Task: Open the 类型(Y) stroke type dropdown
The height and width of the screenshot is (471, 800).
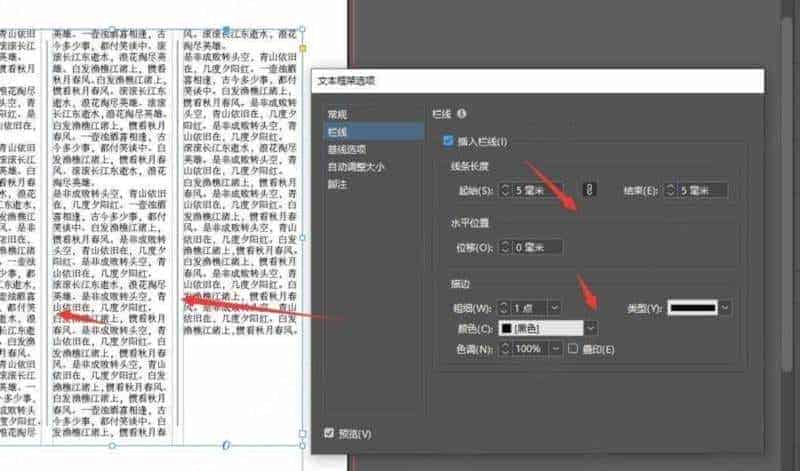Action: click(724, 308)
